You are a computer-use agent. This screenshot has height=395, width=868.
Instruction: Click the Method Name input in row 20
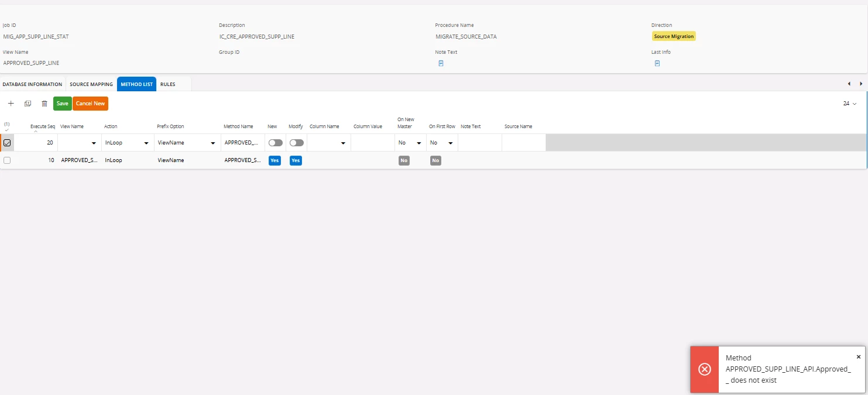click(x=242, y=143)
